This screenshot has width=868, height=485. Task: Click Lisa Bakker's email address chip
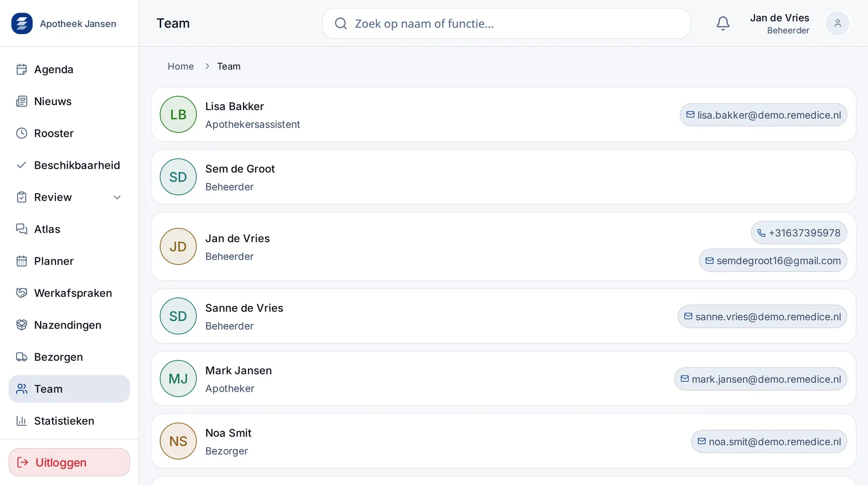coord(763,115)
